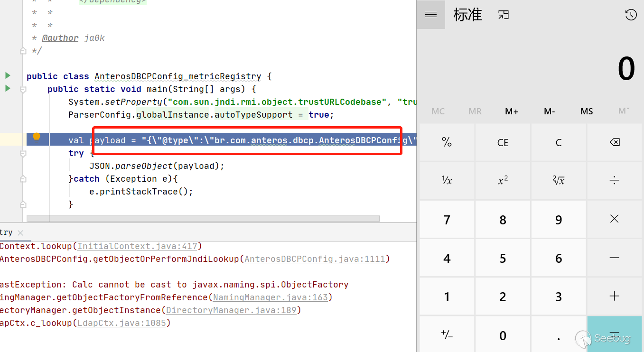This screenshot has width=644, height=352.
Task: Collapse the try block fold marker
Action: coord(23,154)
